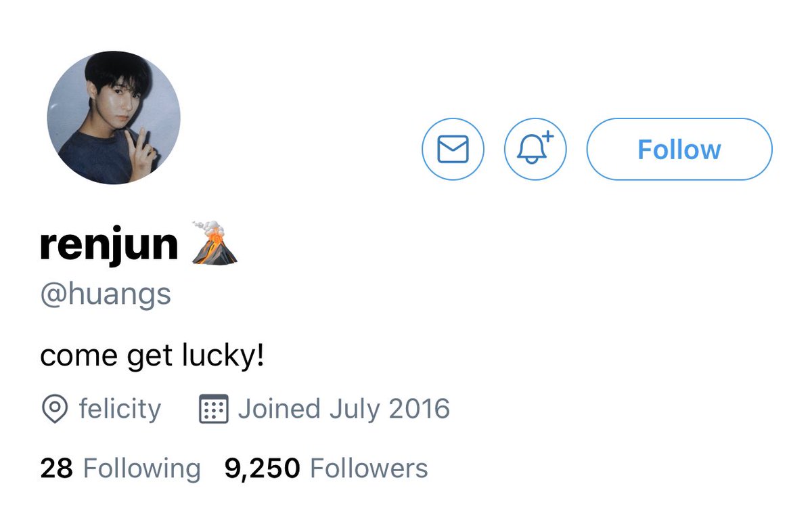This screenshot has width=812, height=505.
Task: Click the word Followers
Action: [369, 468]
